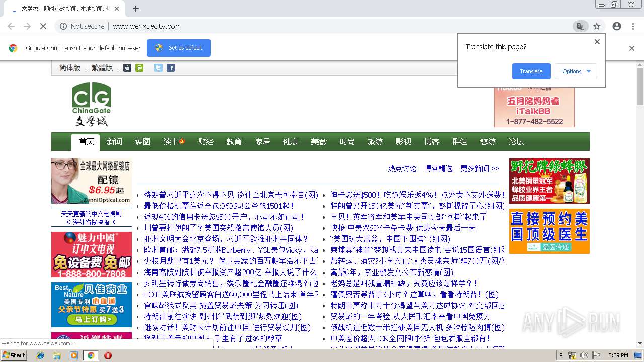Go back to the previous page

pyautogui.click(x=11, y=26)
